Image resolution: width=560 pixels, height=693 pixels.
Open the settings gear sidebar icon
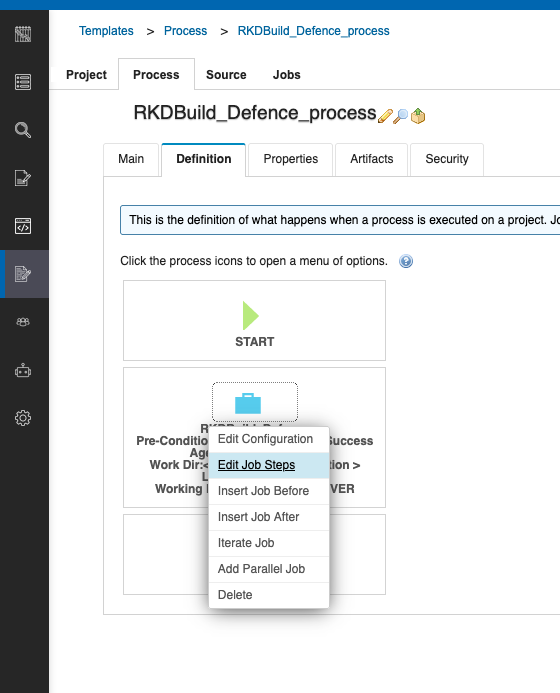[x=23, y=418]
